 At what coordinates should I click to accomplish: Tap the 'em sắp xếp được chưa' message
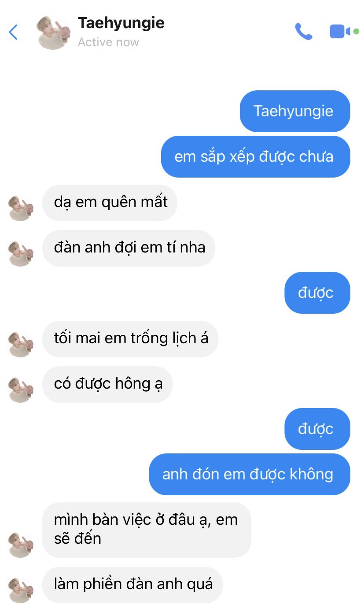tap(255, 156)
